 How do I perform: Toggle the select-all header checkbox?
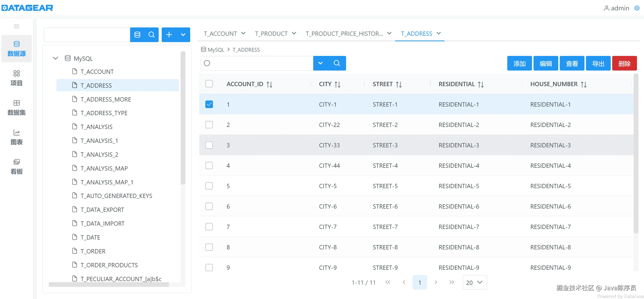209,84
